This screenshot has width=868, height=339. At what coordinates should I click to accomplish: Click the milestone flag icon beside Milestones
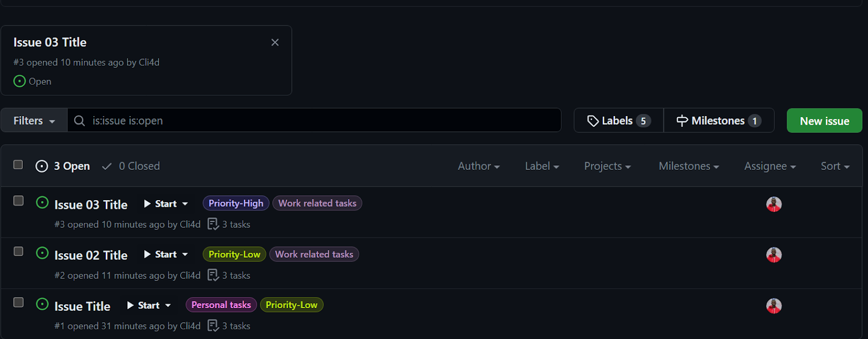point(681,120)
